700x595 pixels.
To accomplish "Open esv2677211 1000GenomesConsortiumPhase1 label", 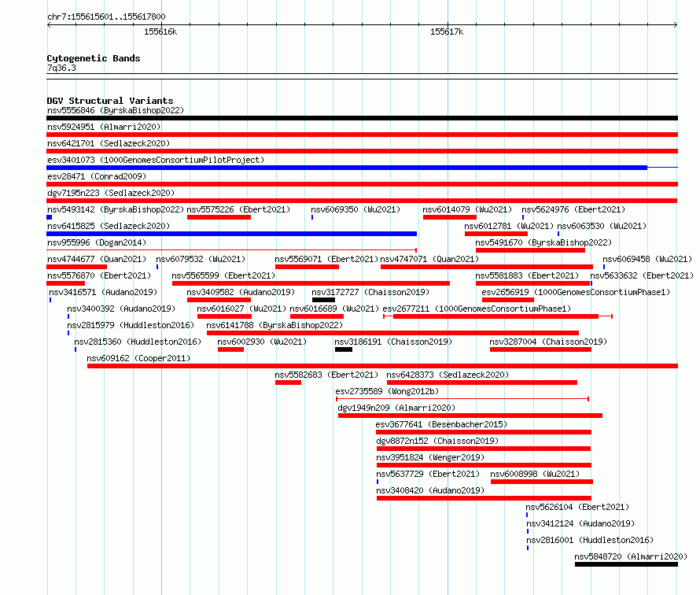I will (x=477, y=309).
